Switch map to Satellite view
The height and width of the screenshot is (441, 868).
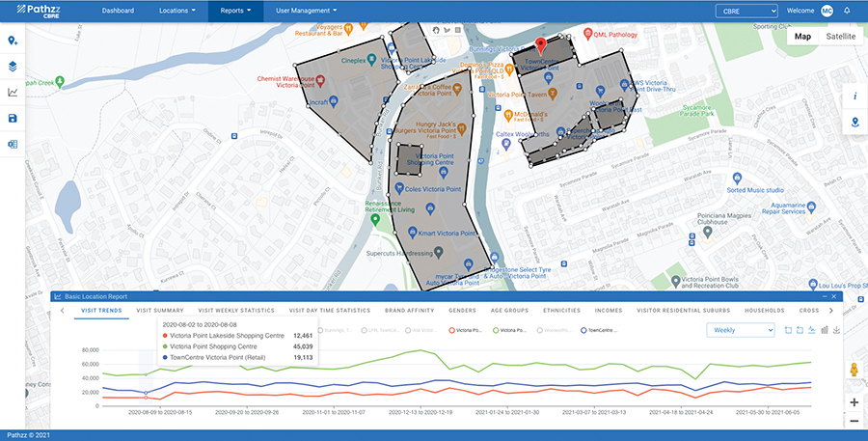pyautogui.click(x=840, y=36)
